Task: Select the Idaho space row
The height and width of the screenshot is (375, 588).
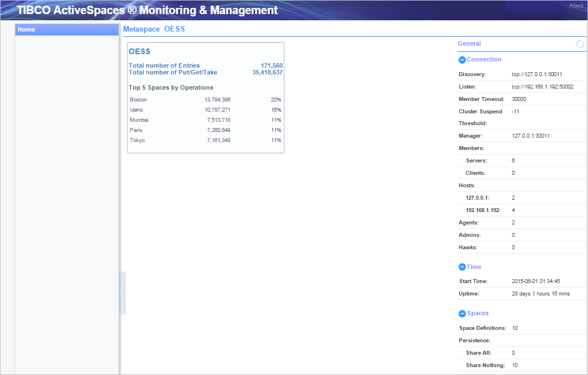Action: pos(205,110)
